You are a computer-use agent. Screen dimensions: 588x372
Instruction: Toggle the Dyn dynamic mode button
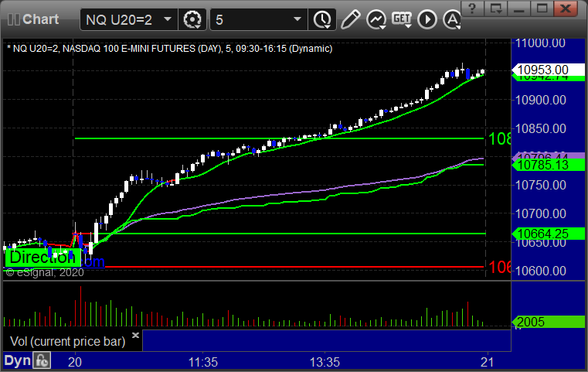(17, 360)
